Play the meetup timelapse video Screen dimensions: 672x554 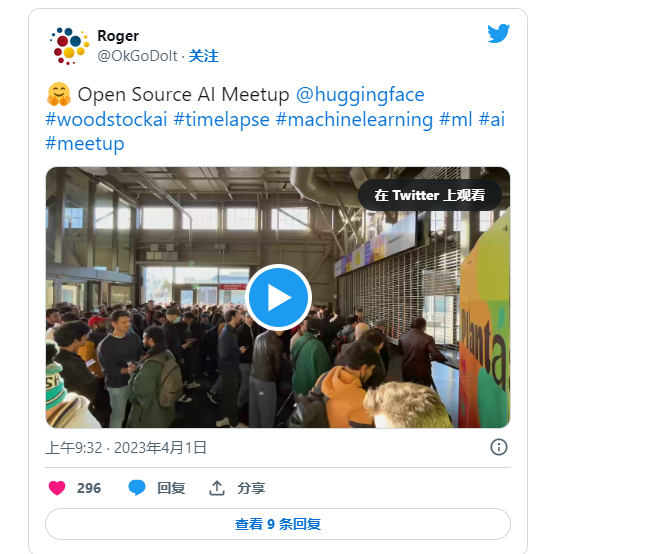tap(278, 297)
